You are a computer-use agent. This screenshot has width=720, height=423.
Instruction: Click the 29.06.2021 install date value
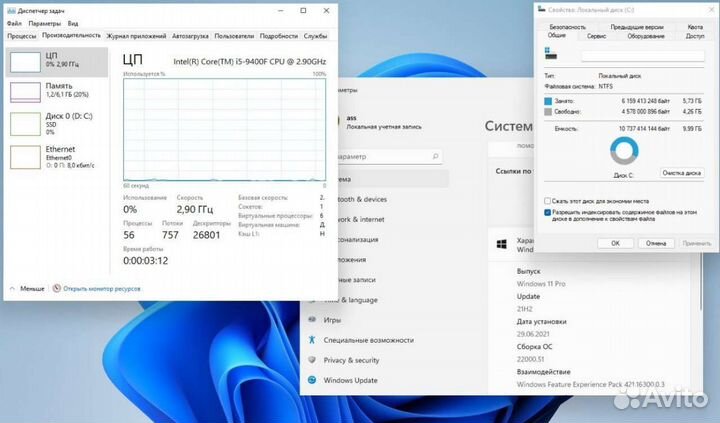pyautogui.click(x=533, y=334)
